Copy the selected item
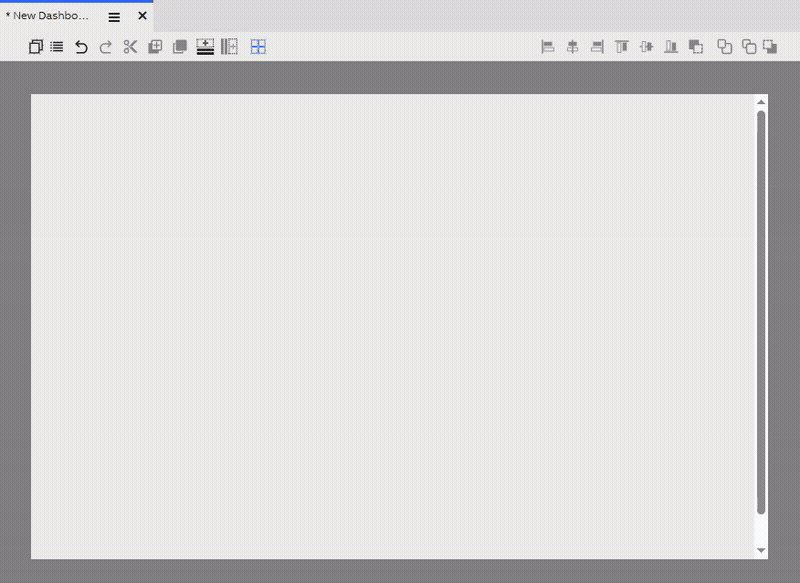Viewport: 800px width, 583px height. [x=179, y=46]
